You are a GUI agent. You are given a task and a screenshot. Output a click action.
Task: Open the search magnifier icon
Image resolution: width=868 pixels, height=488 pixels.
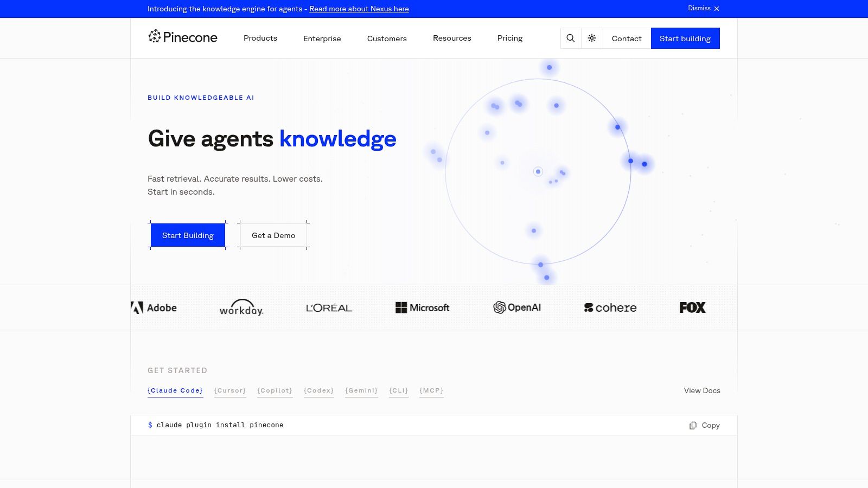click(571, 38)
